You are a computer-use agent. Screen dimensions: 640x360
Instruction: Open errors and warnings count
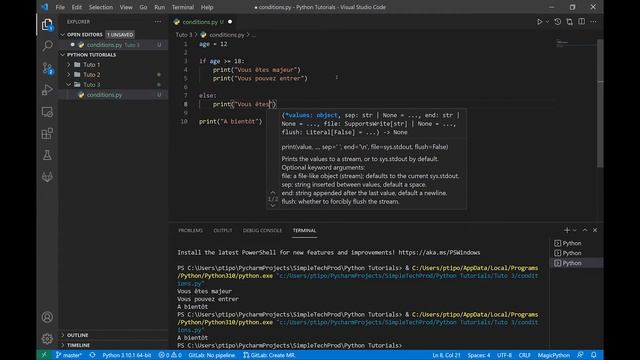[170, 355]
